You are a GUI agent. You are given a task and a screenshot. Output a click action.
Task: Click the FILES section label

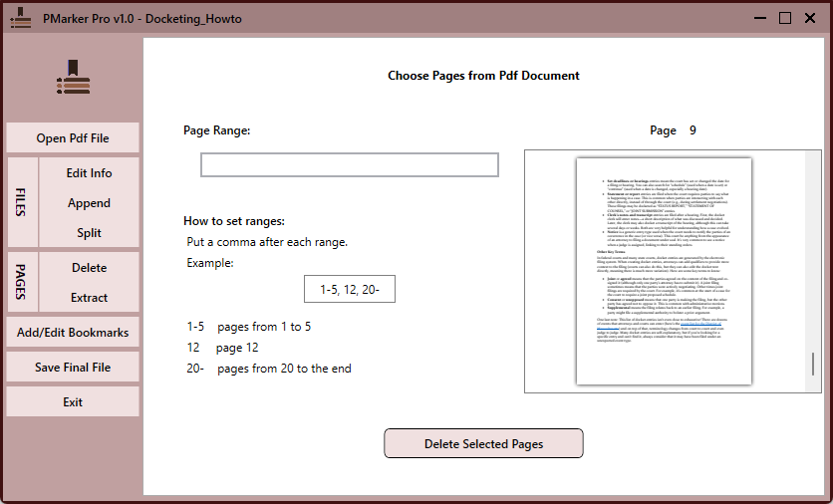pyautogui.click(x=21, y=202)
